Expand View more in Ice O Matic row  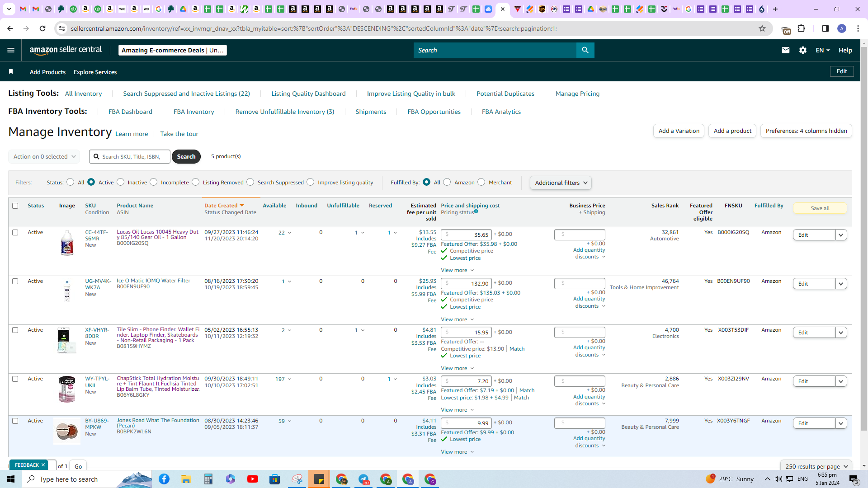(457, 319)
